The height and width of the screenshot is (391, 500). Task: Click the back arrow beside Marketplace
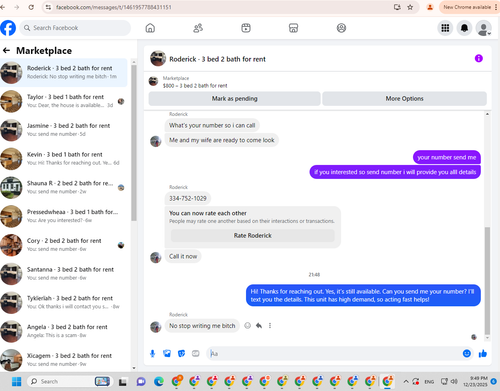[6, 50]
